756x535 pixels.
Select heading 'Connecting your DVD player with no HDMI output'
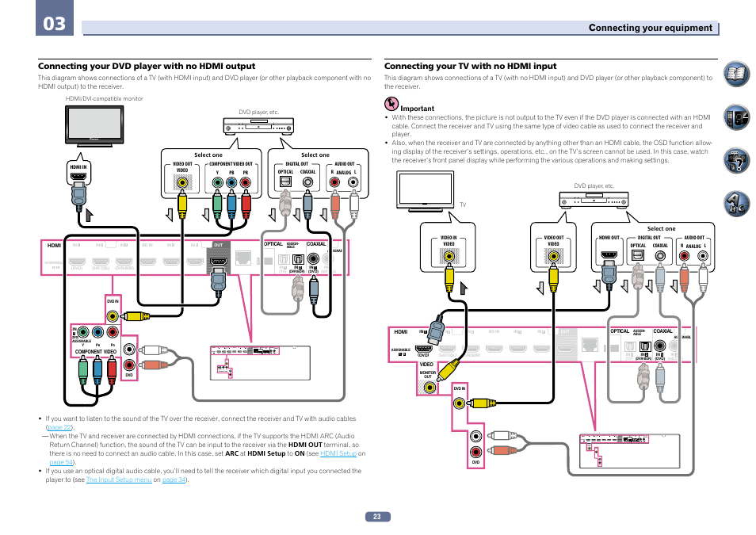(x=147, y=66)
